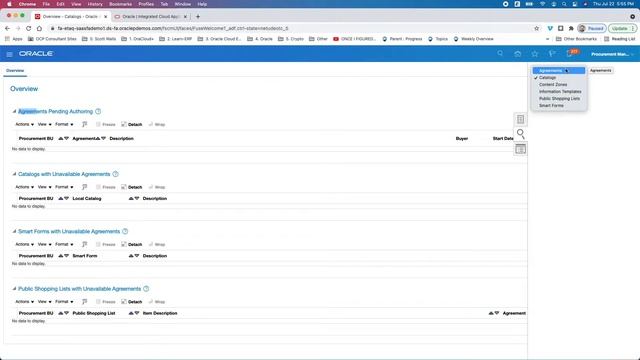
Task: Detach the Smart Forms table
Action: (132, 244)
